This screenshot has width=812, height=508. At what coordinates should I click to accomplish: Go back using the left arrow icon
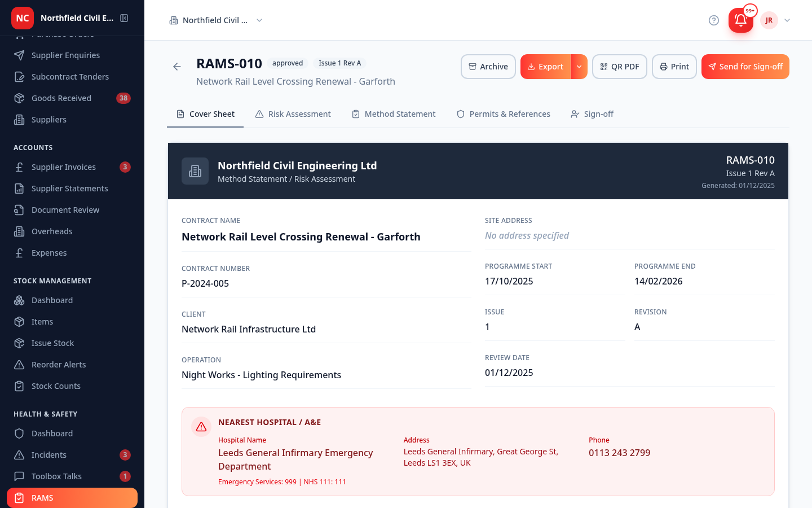177,67
